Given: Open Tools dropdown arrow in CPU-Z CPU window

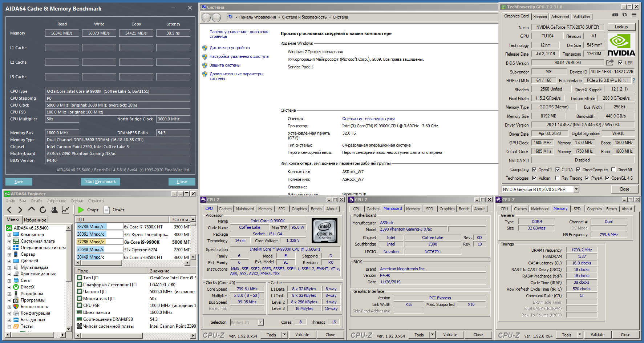Looking at the screenshot, I should click(285, 335).
